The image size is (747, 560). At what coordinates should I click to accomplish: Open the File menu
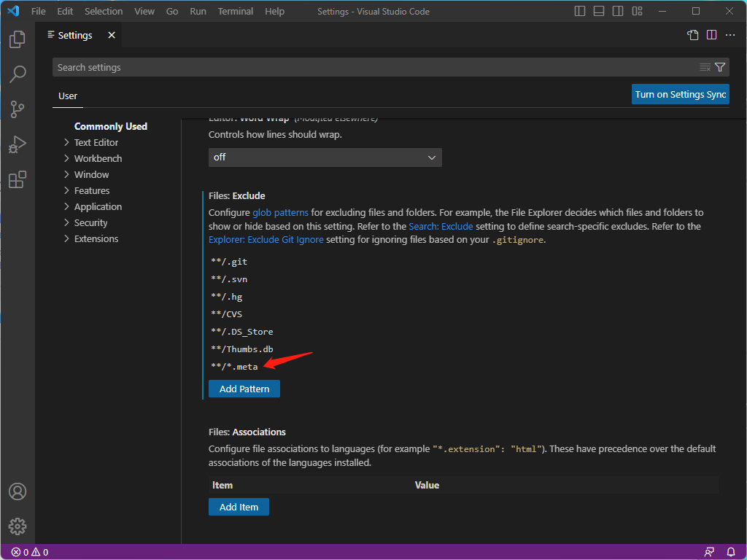point(38,11)
